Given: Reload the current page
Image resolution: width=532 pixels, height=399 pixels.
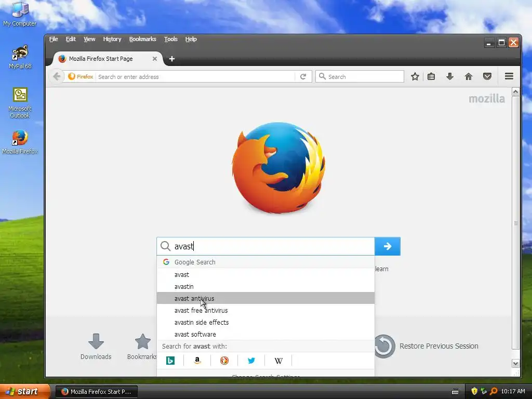Looking at the screenshot, I should click(303, 77).
